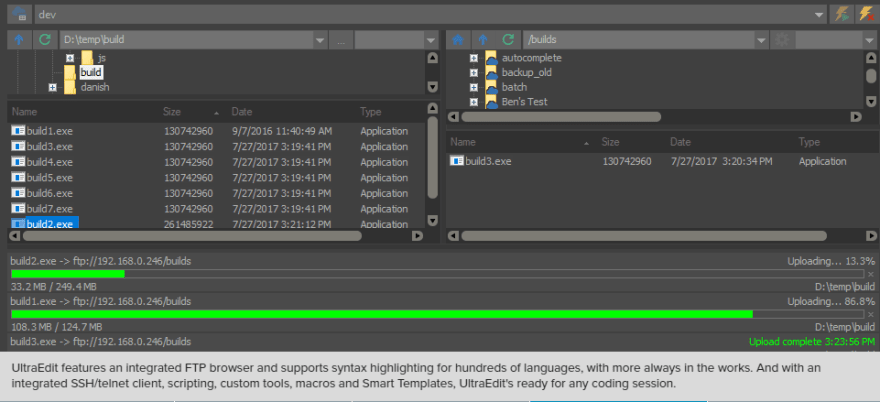Image resolution: width=880 pixels, height=402 pixels.
Task: Click the autocomplete cloud folder icon
Action: (491, 58)
